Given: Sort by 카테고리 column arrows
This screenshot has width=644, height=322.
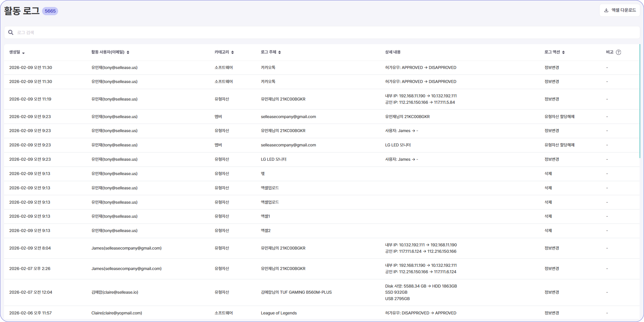Looking at the screenshot, I should click(x=232, y=52).
